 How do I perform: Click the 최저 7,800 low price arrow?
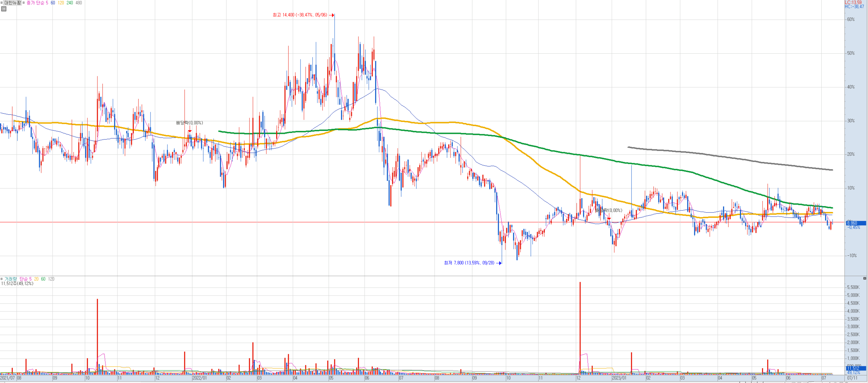pyautogui.click(x=499, y=263)
